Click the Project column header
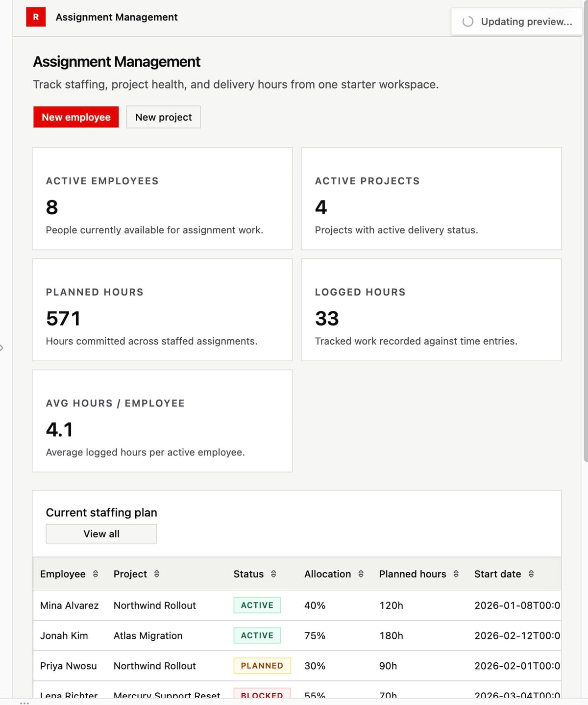588x705 pixels. coord(130,574)
